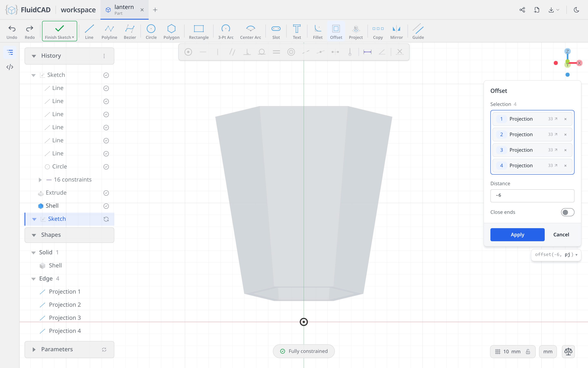
Task: Remove Projection 3 from selection
Action: [x=565, y=150]
